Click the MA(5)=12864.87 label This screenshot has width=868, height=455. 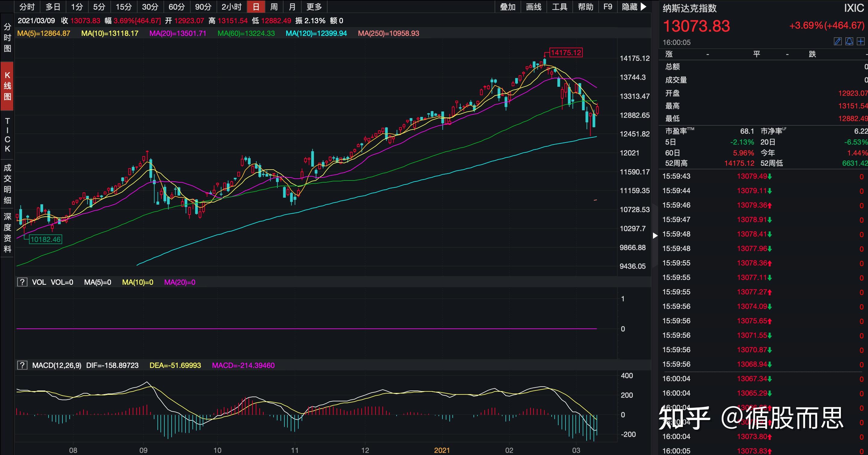coord(44,33)
